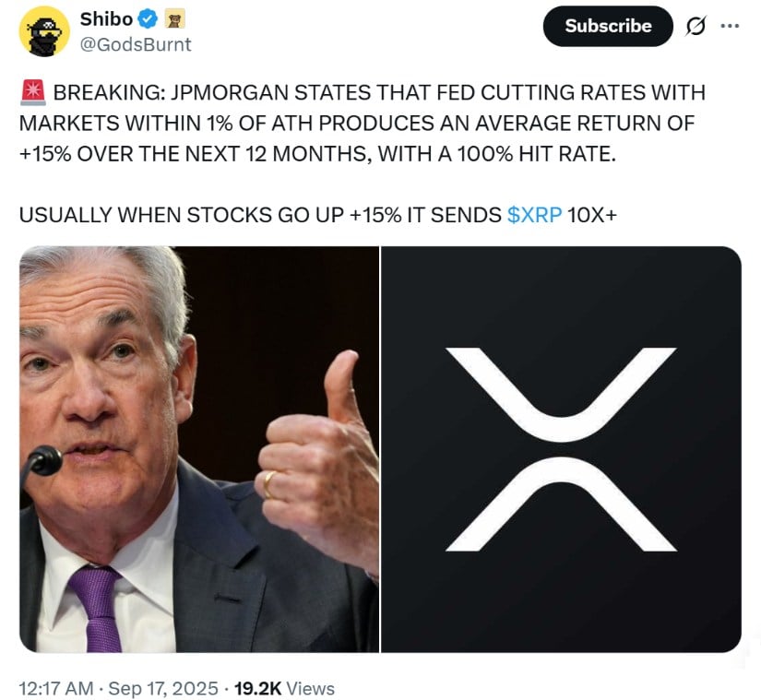Click the Sep 17, 2025 date
This screenshot has height=700, width=761.
tap(162, 688)
